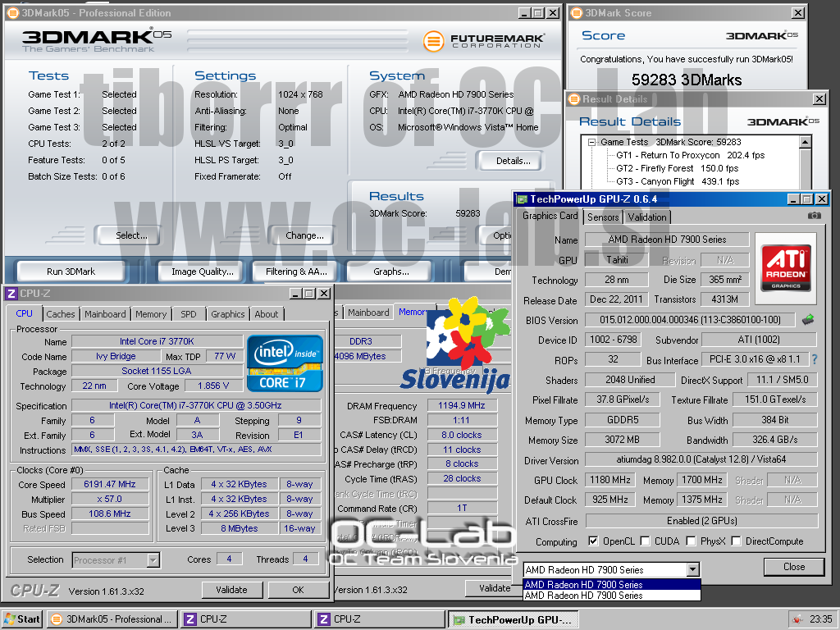Click the GPU-Z screenshot camera icon

coord(814,216)
